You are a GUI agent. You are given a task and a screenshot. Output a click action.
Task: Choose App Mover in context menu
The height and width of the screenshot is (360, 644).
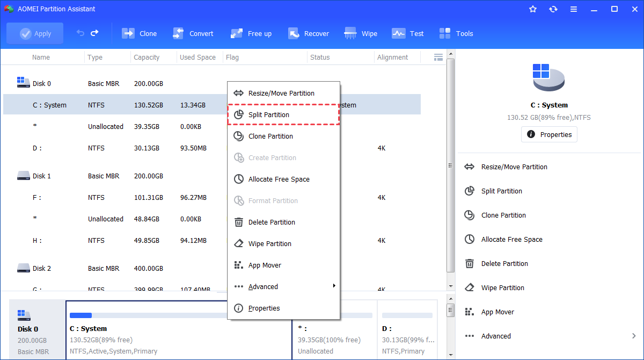(x=284, y=265)
